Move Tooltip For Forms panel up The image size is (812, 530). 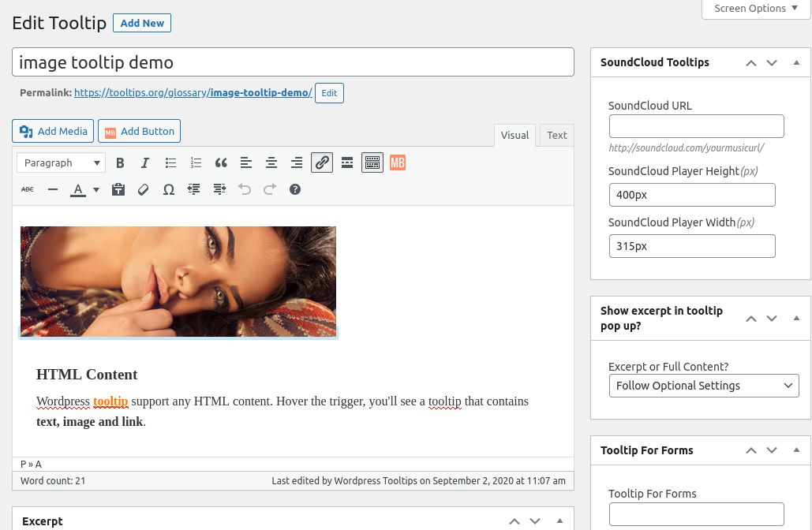pyautogui.click(x=751, y=450)
